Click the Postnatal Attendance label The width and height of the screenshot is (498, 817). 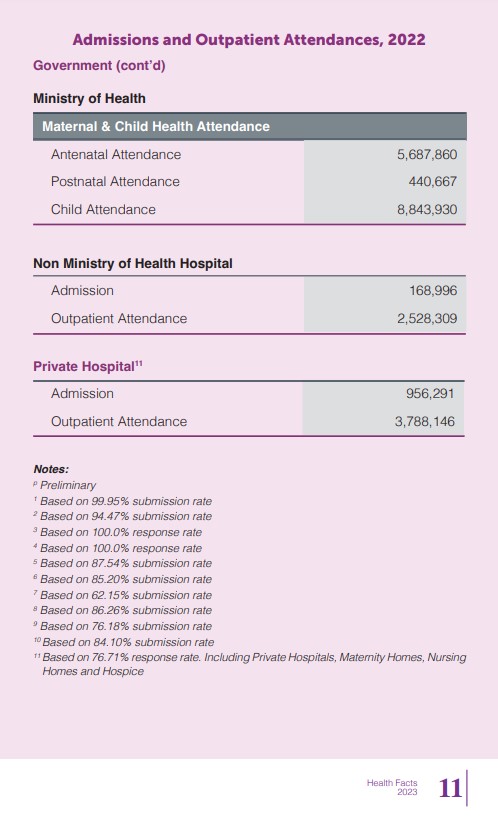115,181
